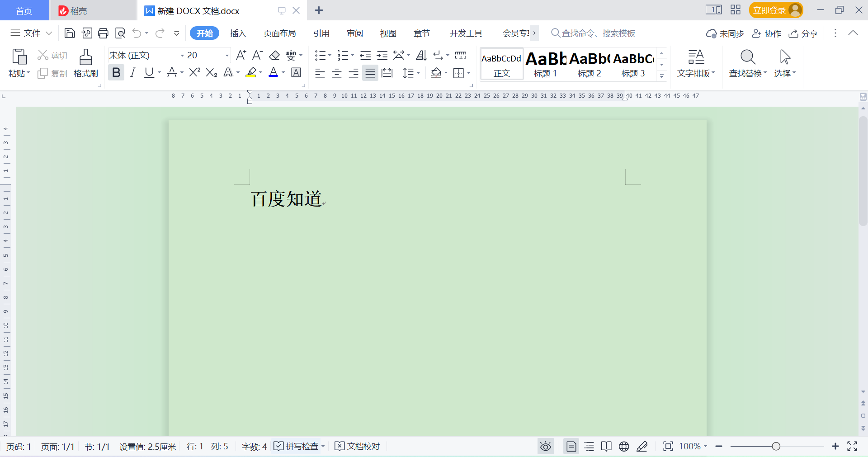Toggle Italic formatting
Screen dimensions: 868x457
point(132,72)
